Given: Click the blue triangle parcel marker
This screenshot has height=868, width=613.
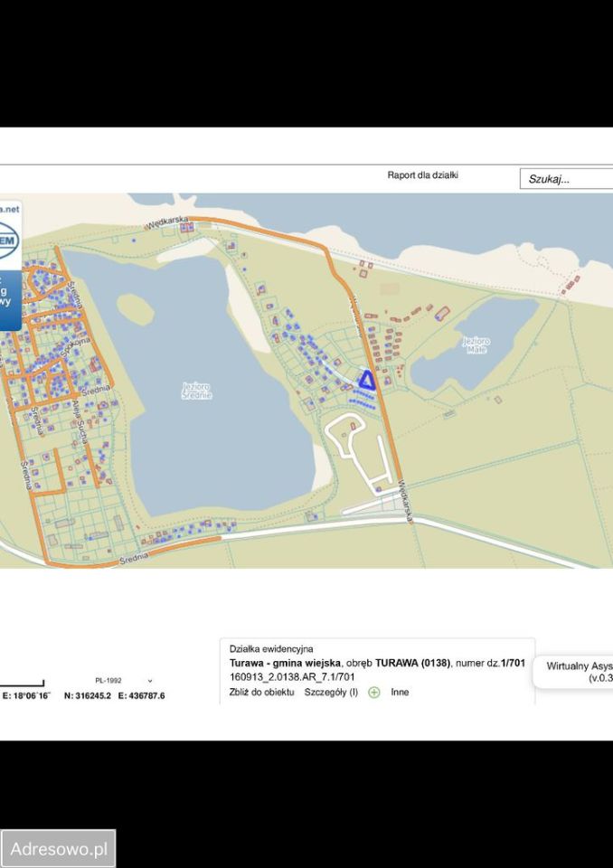Looking at the screenshot, I should pos(367,381).
